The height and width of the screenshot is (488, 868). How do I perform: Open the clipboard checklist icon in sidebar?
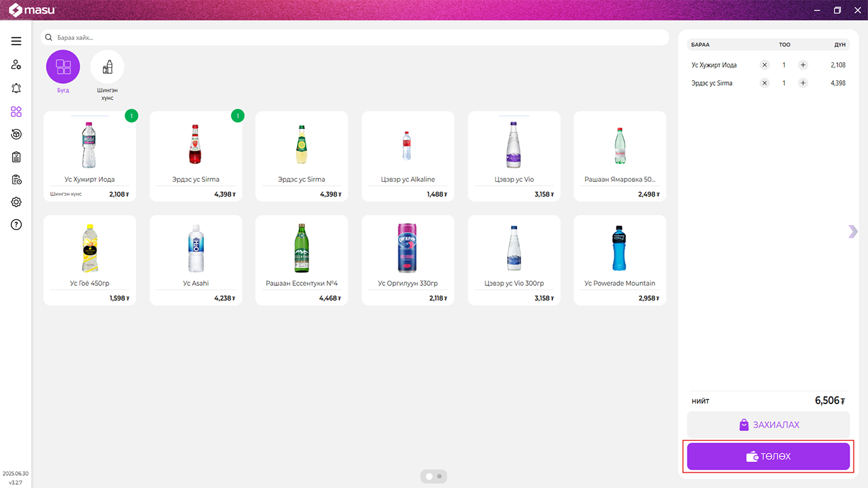[17, 157]
